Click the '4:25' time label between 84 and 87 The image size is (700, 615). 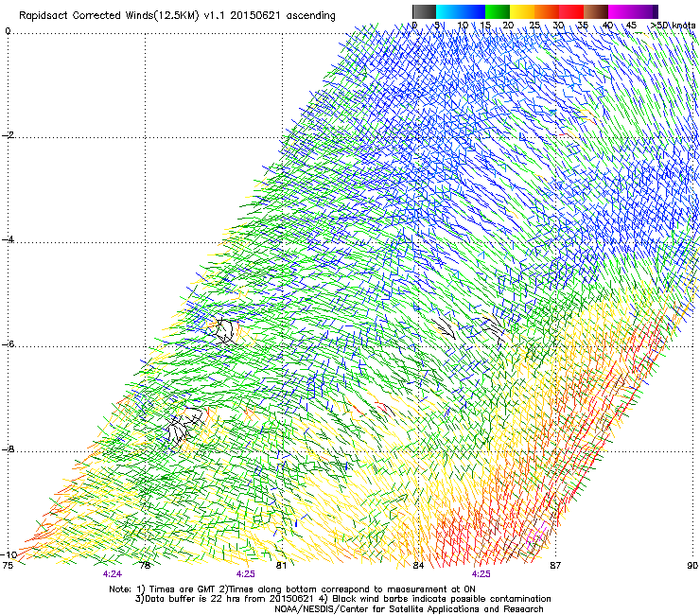pyautogui.click(x=481, y=574)
